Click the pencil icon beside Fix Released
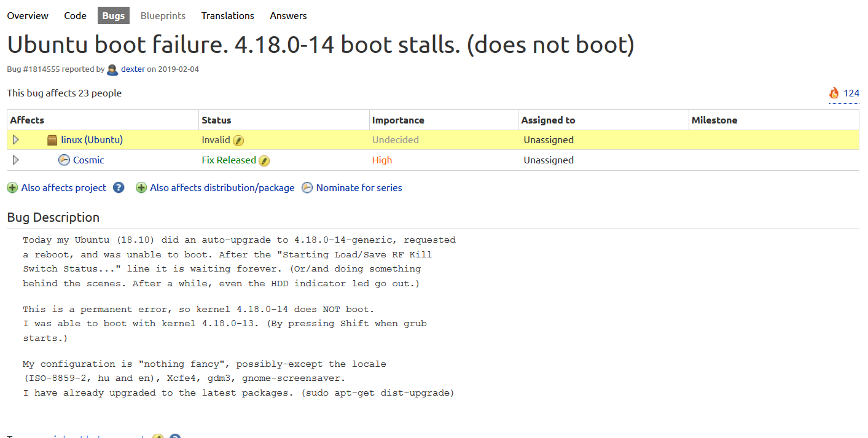Viewport: 868px width, 438px height. coord(264,161)
